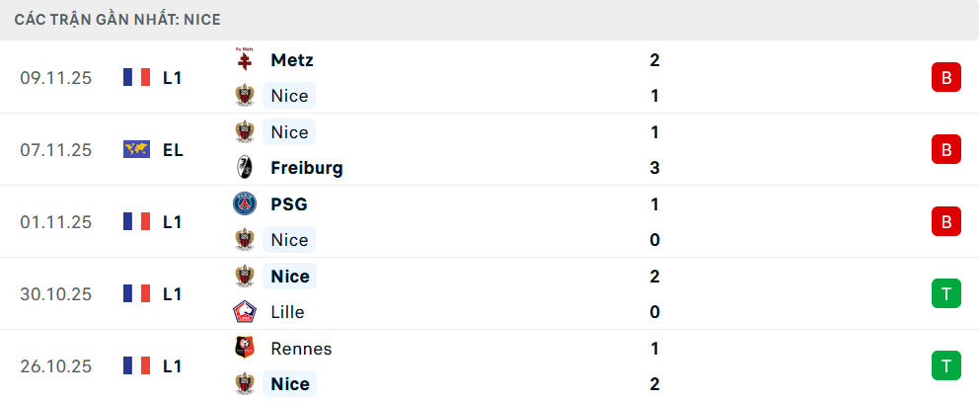
Task: Open the PSG team link
Action: (x=288, y=204)
